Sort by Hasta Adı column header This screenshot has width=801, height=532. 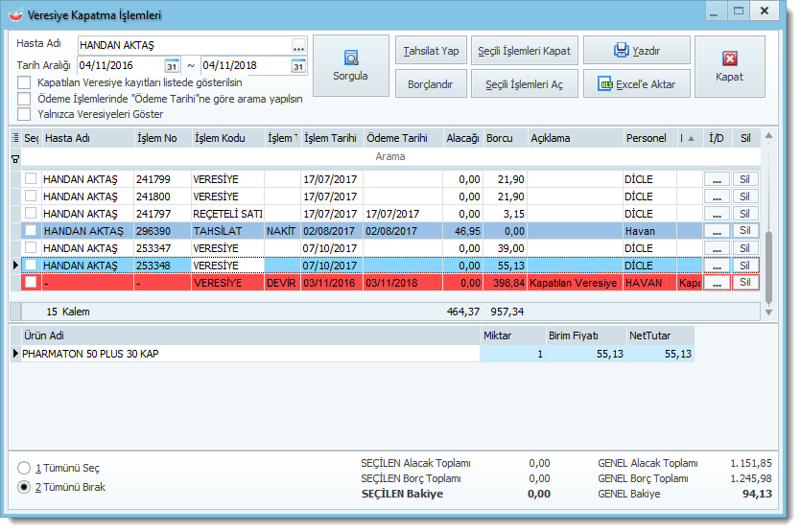[x=87, y=138]
